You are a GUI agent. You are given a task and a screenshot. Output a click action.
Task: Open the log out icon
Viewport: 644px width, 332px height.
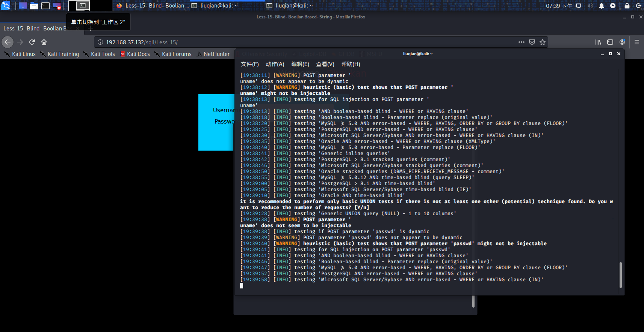tap(638, 6)
